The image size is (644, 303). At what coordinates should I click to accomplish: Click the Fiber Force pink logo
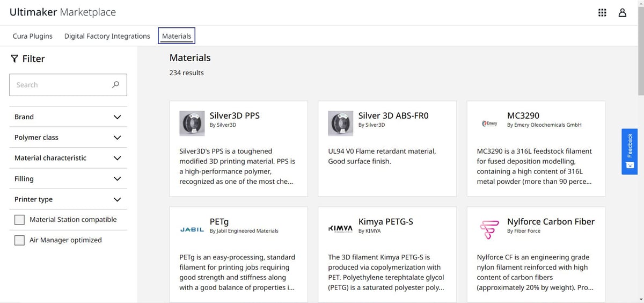tap(489, 229)
